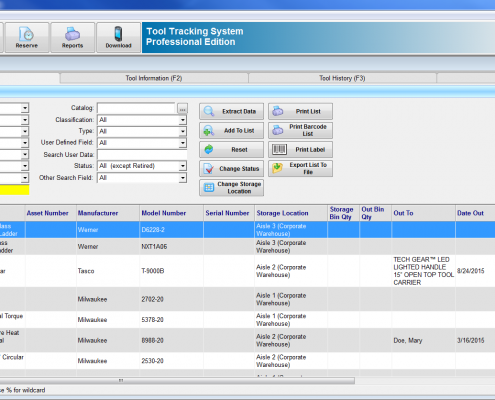Switch to Tool History (F3) tab
The image size is (495, 400).
[x=342, y=78]
